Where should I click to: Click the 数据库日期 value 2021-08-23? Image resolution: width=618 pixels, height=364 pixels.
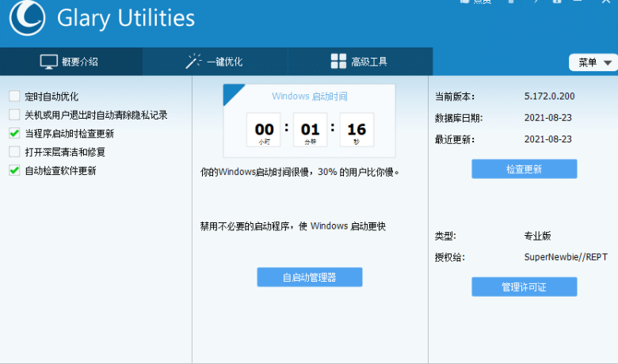(547, 118)
